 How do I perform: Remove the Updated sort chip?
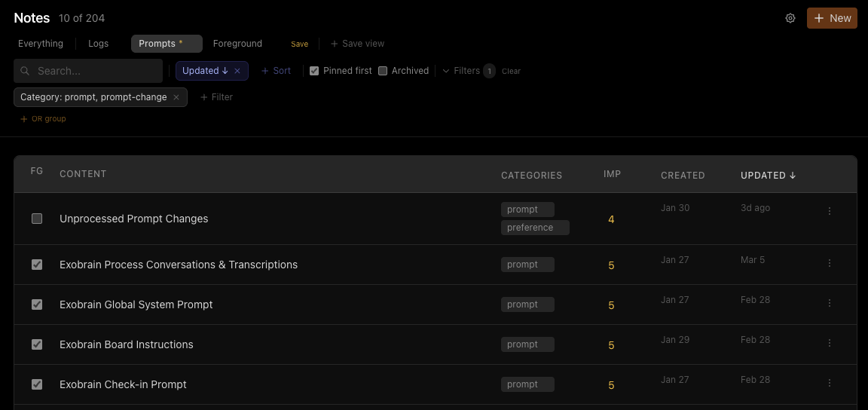point(237,71)
